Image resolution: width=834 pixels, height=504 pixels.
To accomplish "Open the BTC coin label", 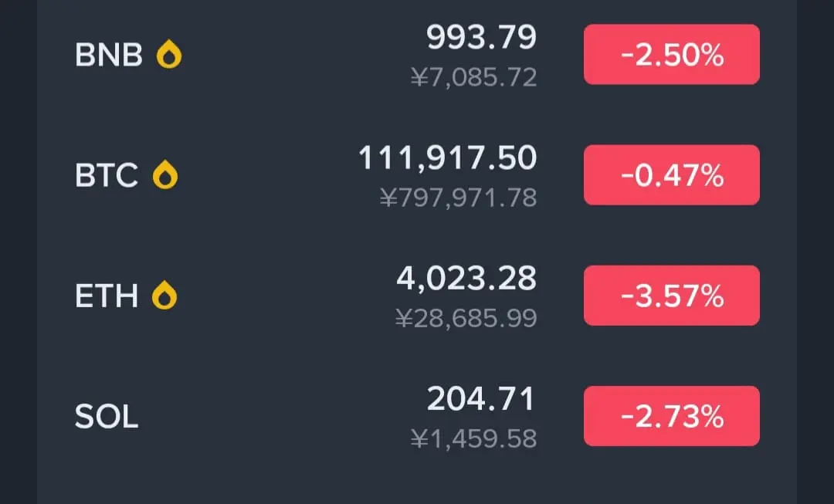I will tap(107, 175).
